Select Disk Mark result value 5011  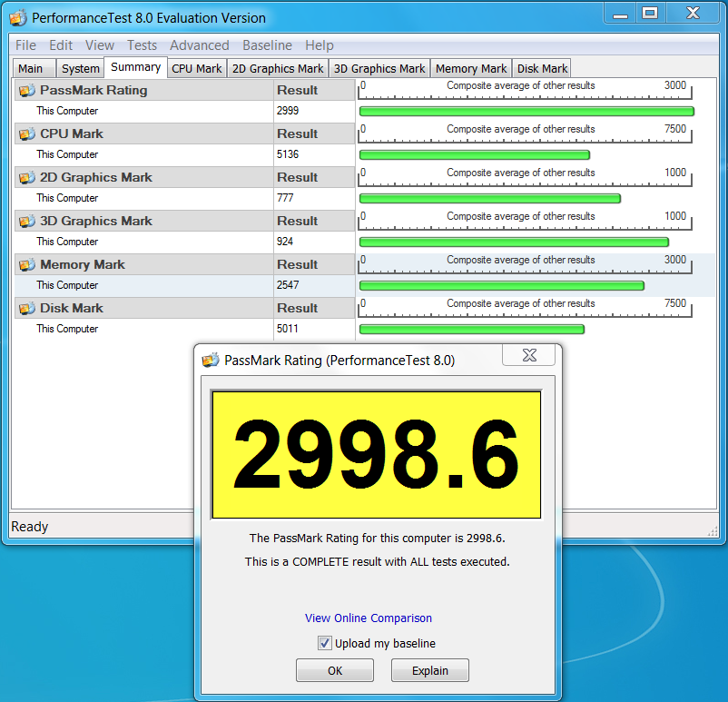tap(288, 329)
